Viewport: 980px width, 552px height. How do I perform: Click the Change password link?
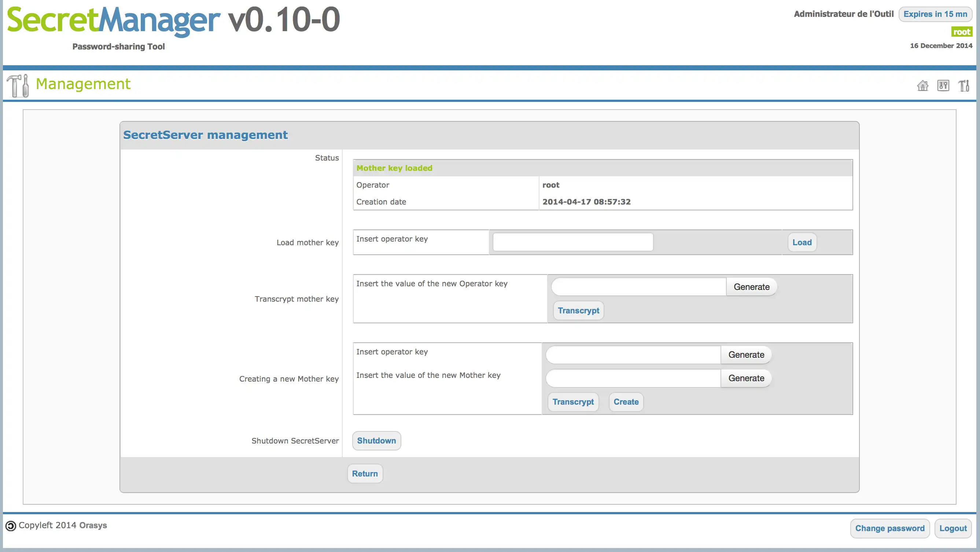889,528
